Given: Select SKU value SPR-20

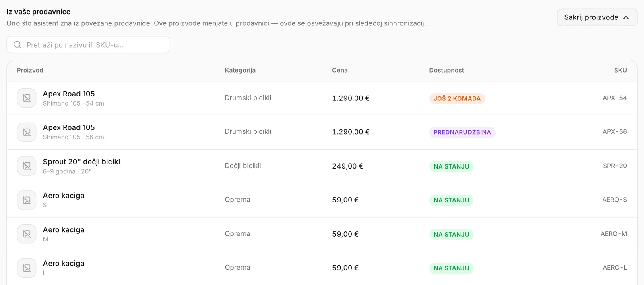Looking at the screenshot, I should [615, 166].
